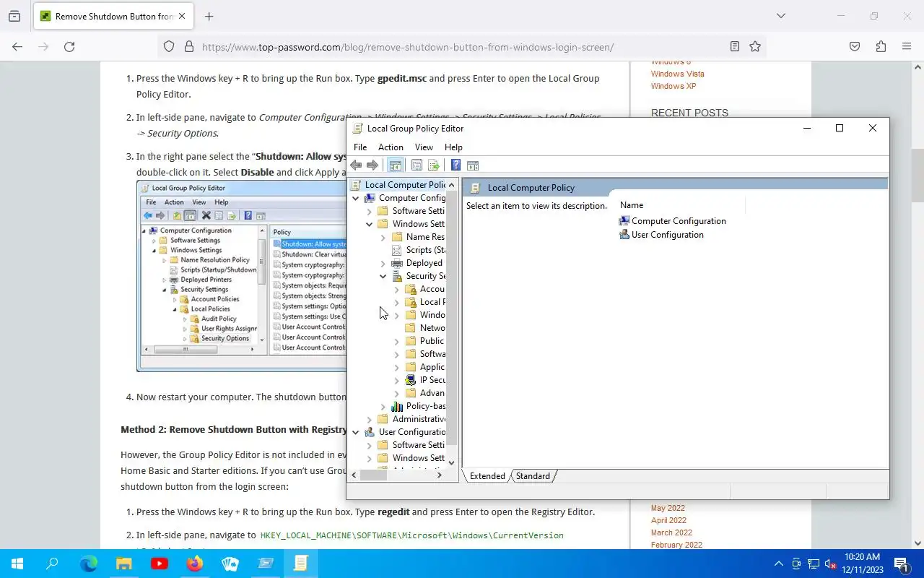Screen dimensions: 924x578
Task: Open the List all tabs dropdown in Firefox
Action: 780,16
